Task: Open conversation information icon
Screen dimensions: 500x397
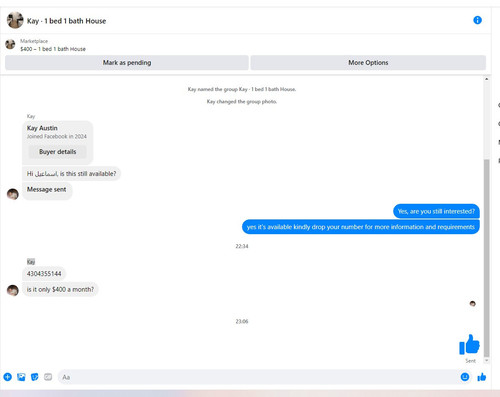Action: pos(477,20)
